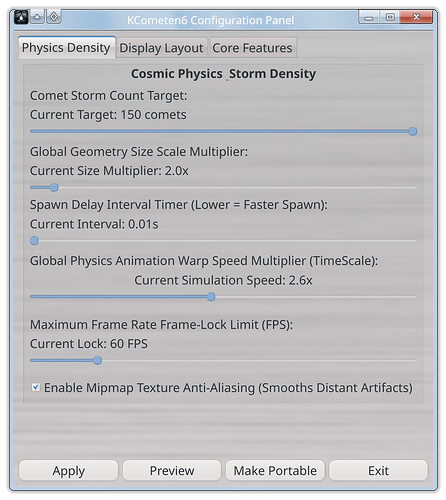Minimize the KCometen6 Configuration Panel
Screen dimensions: 446x500
click(369, 17)
